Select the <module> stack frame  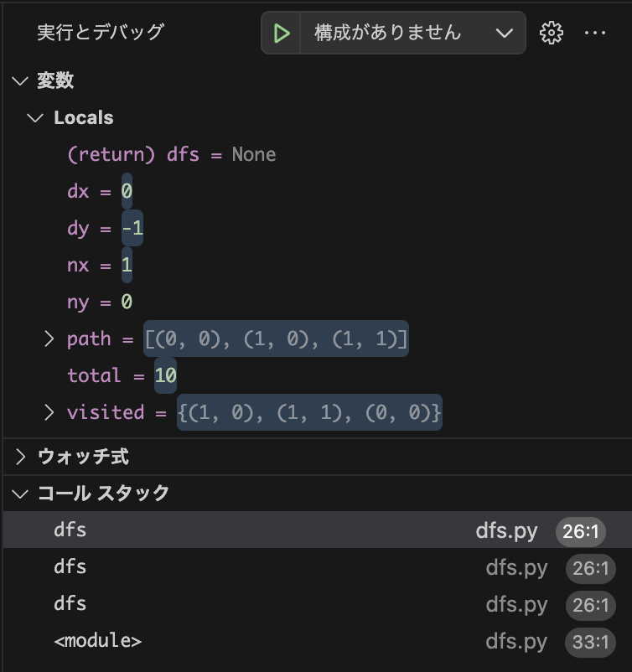[97, 641]
